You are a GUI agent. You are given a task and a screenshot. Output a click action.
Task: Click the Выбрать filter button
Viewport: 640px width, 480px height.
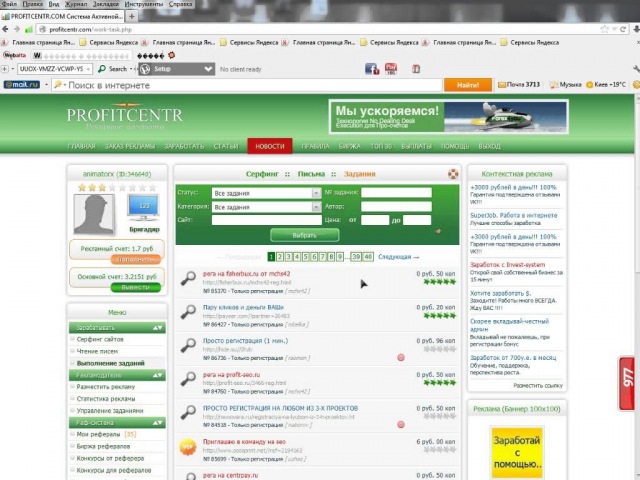[x=304, y=235]
